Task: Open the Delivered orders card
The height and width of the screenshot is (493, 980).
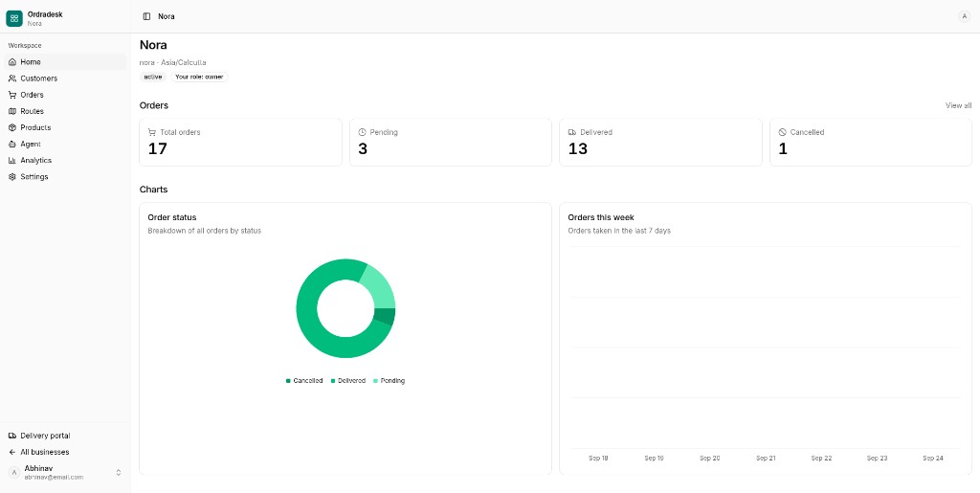Action: click(660, 143)
